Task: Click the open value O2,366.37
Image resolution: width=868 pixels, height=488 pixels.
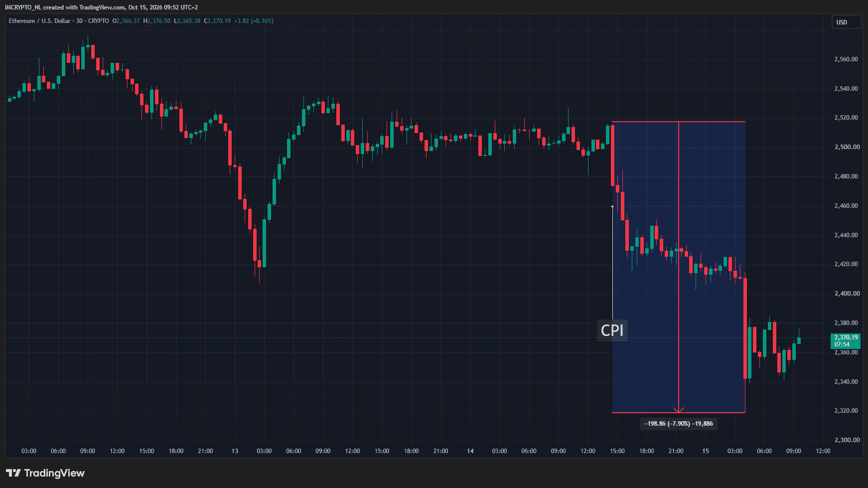Action: [x=126, y=21]
